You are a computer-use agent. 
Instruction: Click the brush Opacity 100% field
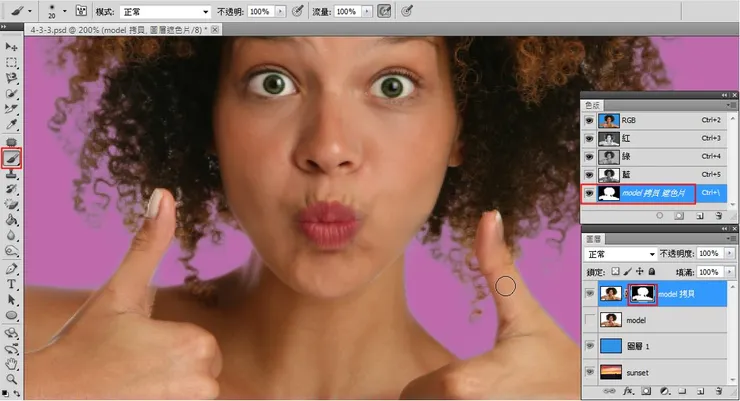[x=260, y=11]
